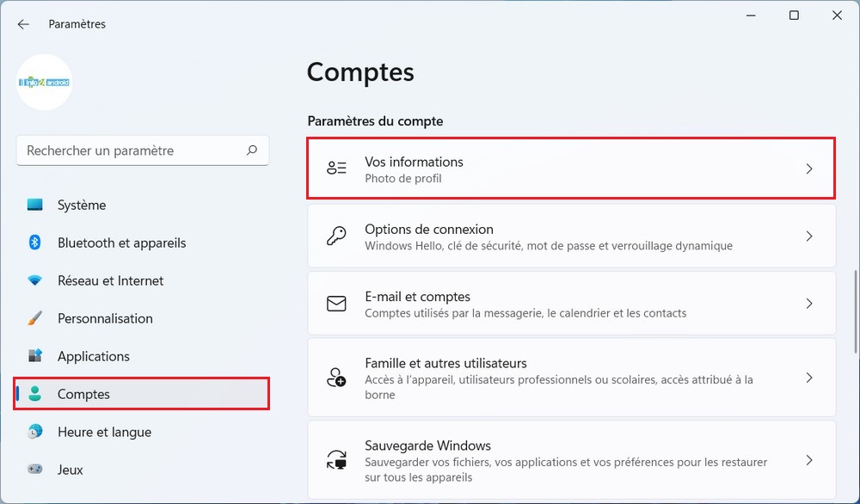Expand E-mail et comptes chevron
860x504 pixels.
[x=809, y=304]
